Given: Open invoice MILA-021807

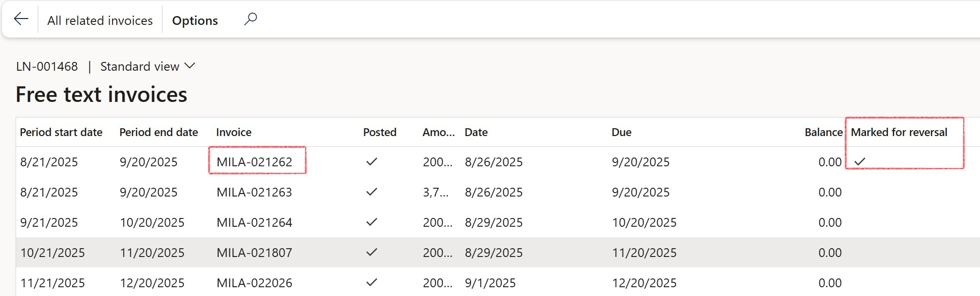Looking at the screenshot, I should click(x=255, y=253).
